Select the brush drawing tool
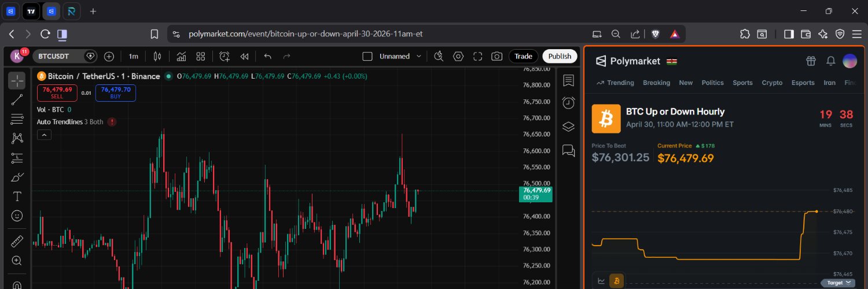 [x=17, y=177]
